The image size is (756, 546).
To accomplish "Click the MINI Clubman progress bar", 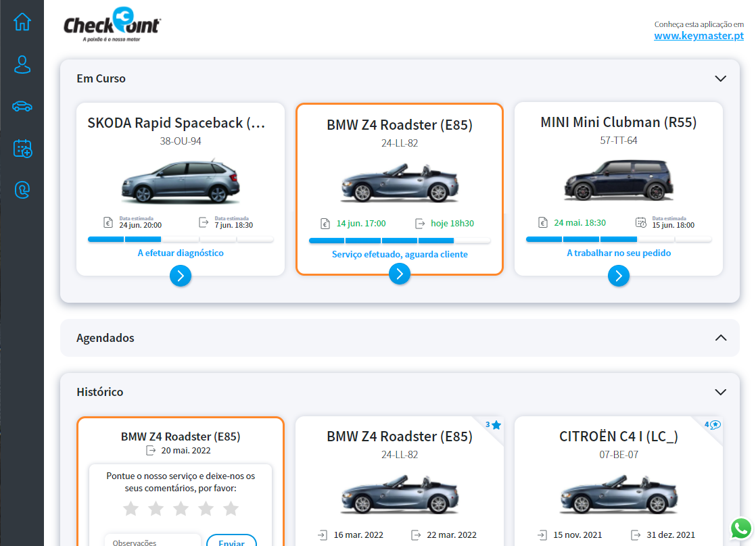I will tap(618, 239).
